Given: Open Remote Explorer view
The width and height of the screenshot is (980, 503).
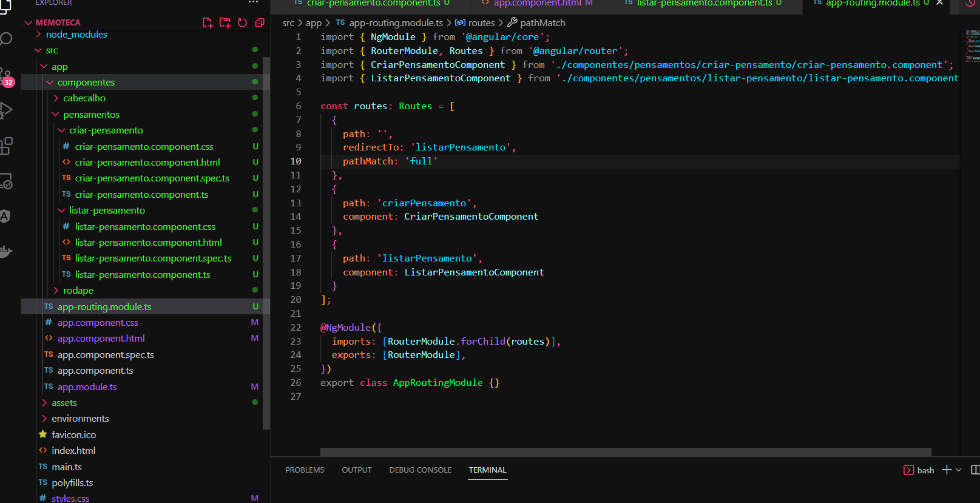Looking at the screenshot, I should coord(6,181).
